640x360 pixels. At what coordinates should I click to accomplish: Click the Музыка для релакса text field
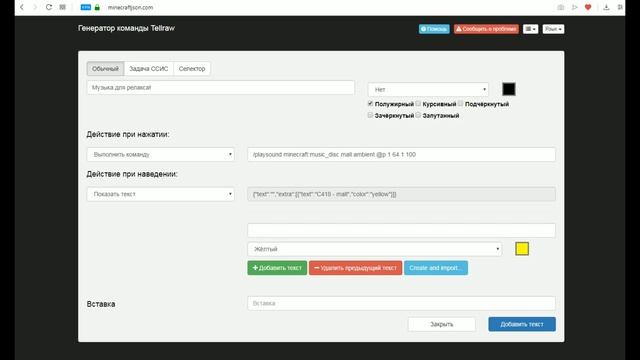tap(220, 87)
